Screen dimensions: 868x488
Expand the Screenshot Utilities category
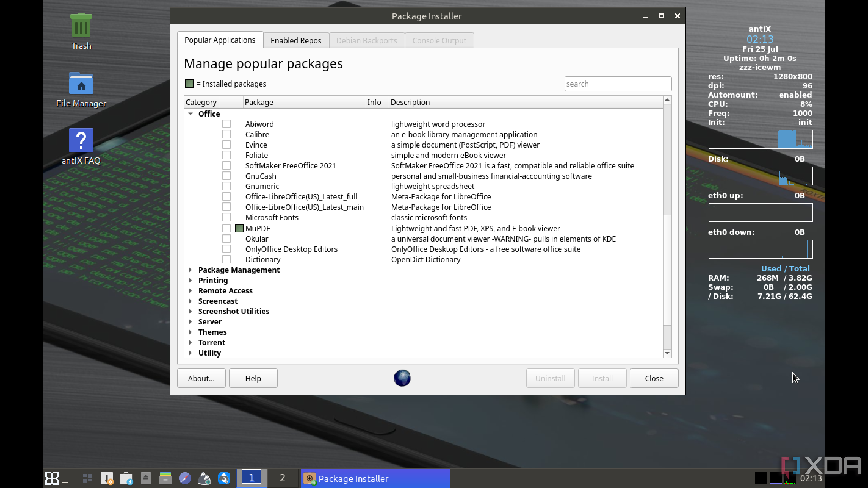(190, 311)
